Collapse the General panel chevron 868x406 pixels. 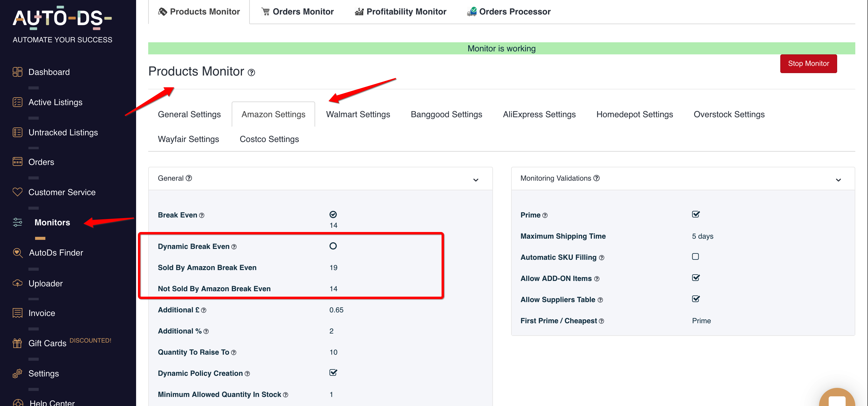click(x=475, y=180)
